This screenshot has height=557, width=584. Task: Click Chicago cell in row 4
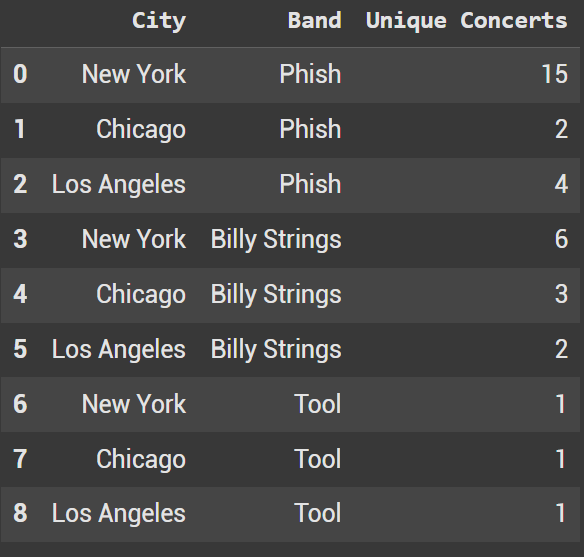(x=141, y=295)
